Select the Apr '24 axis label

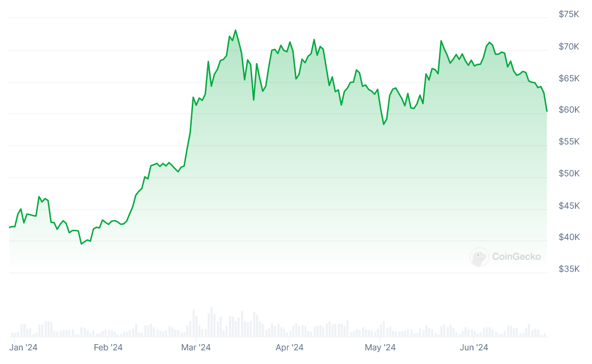click(290, 347)
